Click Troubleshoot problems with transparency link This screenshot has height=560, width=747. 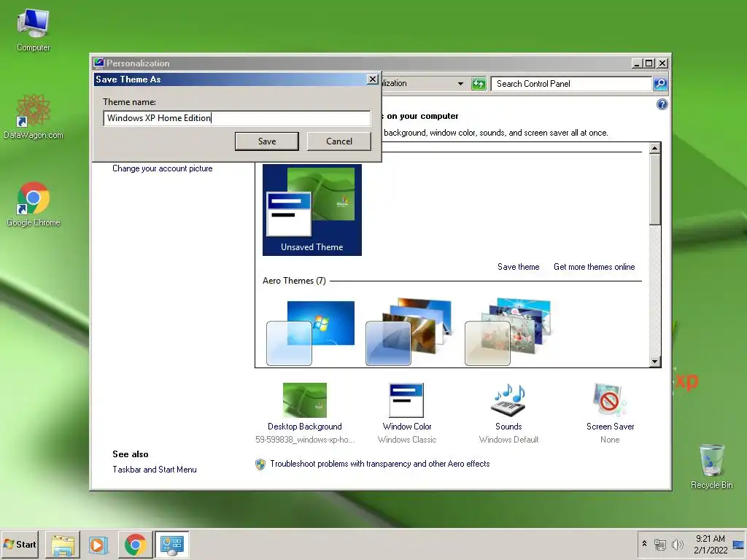pyautogui.click(x=379, y=464)
